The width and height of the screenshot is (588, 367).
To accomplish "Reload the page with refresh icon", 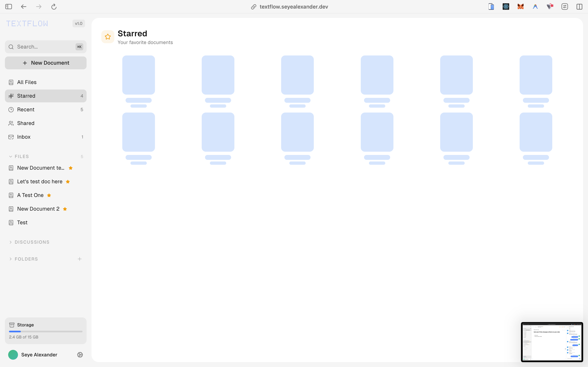I will [x=54, y=7].
